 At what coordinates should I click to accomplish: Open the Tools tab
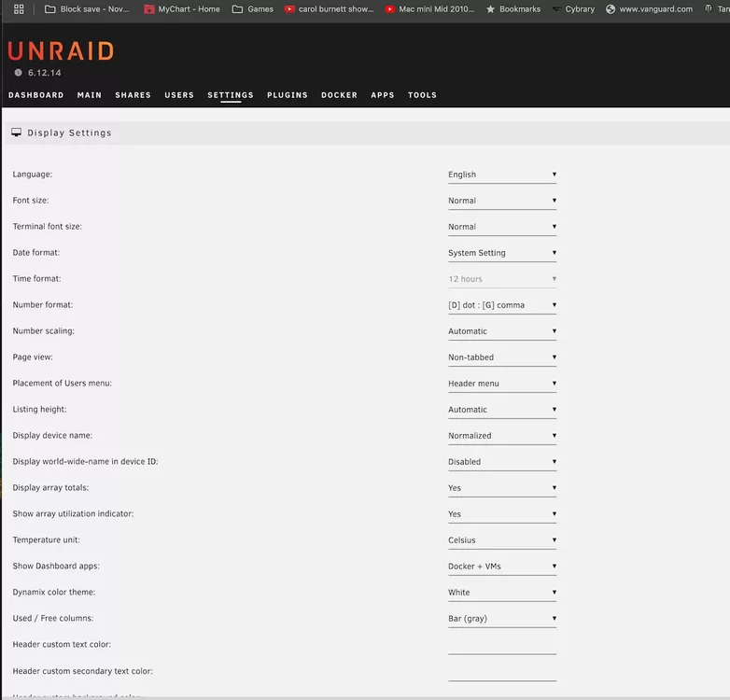422,95
